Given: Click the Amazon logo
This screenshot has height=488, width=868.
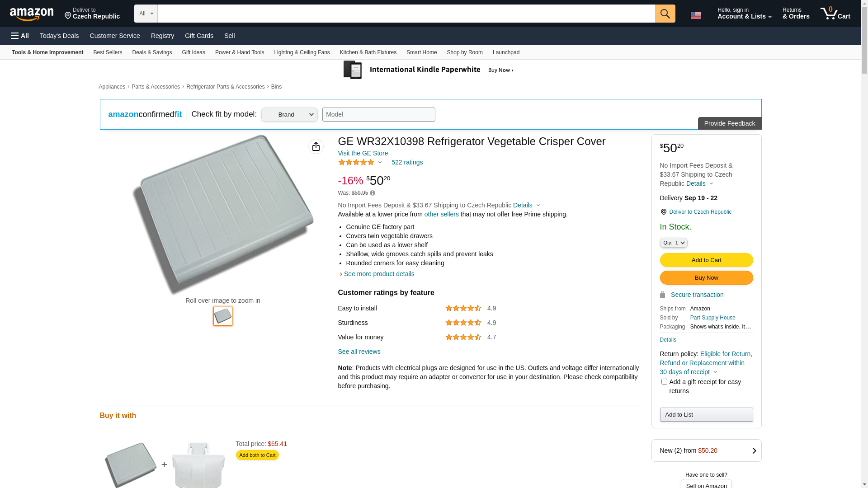Looking at the screenshot, I should click(32, 14).
